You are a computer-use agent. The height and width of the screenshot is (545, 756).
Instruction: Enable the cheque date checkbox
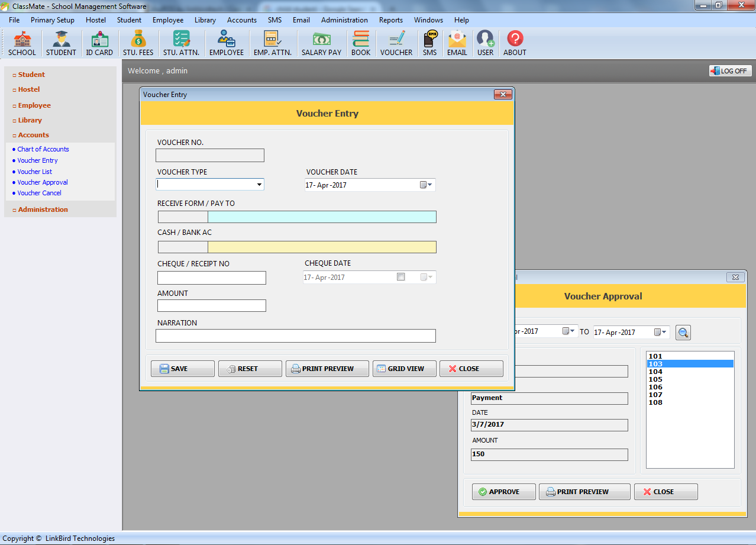(400, 276)
